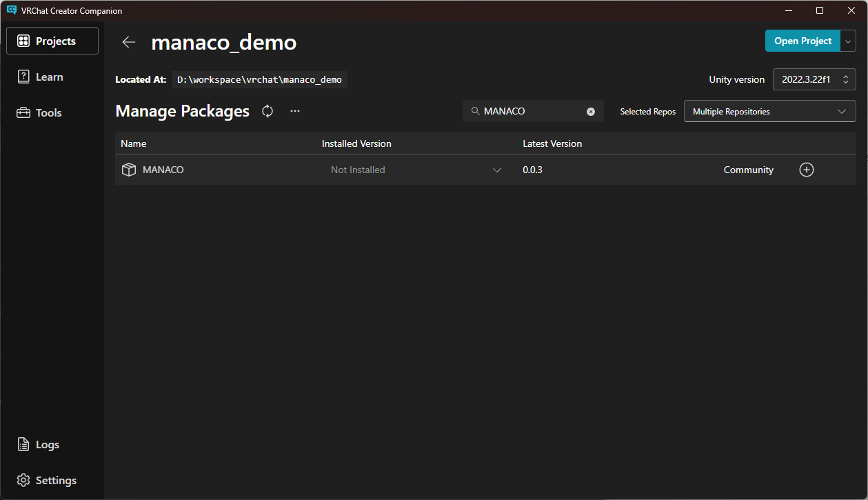Refresh packages with the reload icon
The image size is (868, 500).
point(268,111)
